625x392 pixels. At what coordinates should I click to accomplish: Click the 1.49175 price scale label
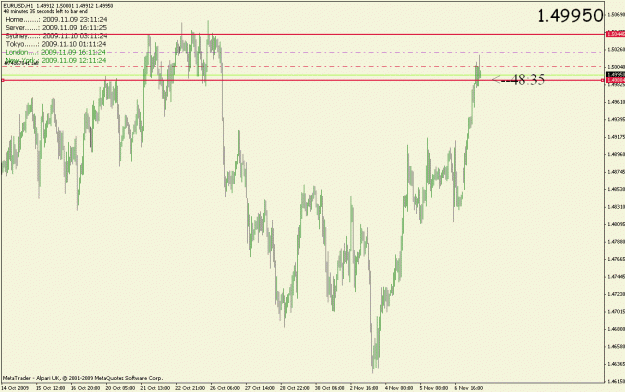616,137
